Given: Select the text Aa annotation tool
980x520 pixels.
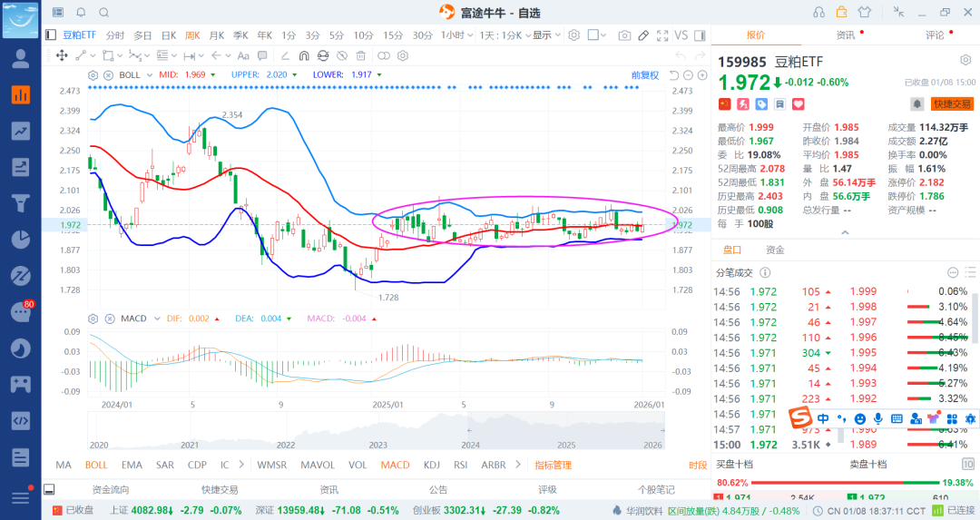Looking at the screenshot, I should (x=243, y=55).
